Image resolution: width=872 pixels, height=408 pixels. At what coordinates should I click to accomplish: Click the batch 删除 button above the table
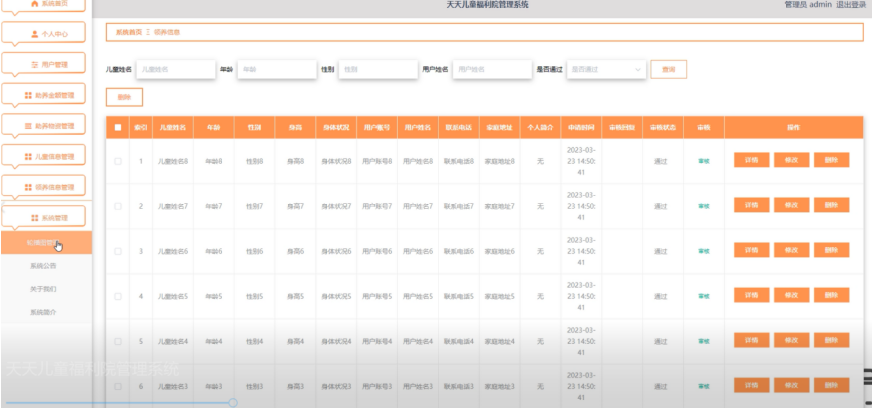[x=125, y=97]
